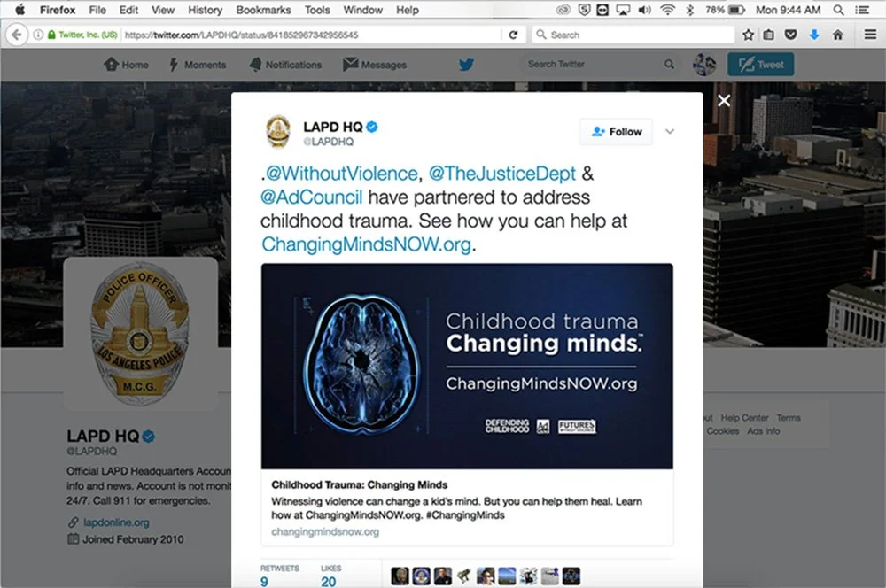Open the ChangingMindsNOW.org link in tweet
The height and width of the screenshot is (588, 886).
366,244
